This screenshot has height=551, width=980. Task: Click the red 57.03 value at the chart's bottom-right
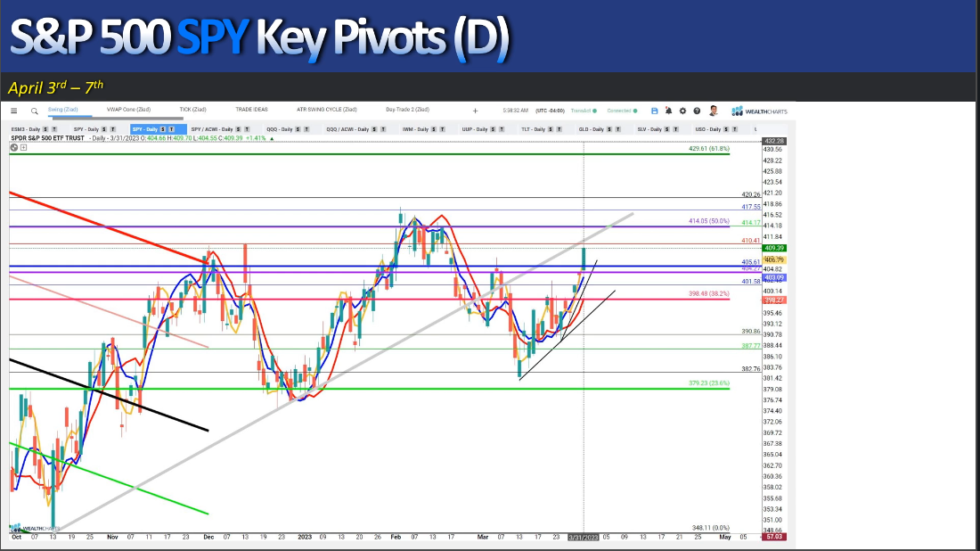pos(774,538)
